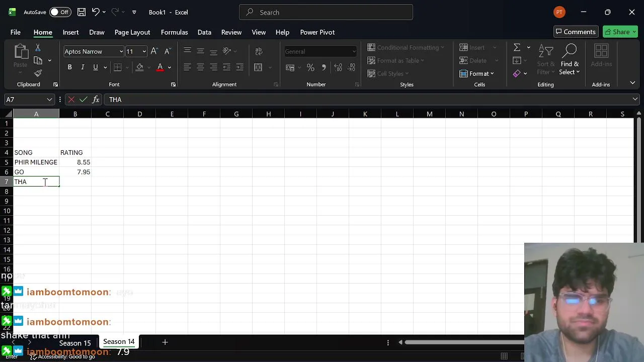The width and height of the screenshot is (644, 362).
Task: Add a new sheet with plus button
Action: coord(165,342)
